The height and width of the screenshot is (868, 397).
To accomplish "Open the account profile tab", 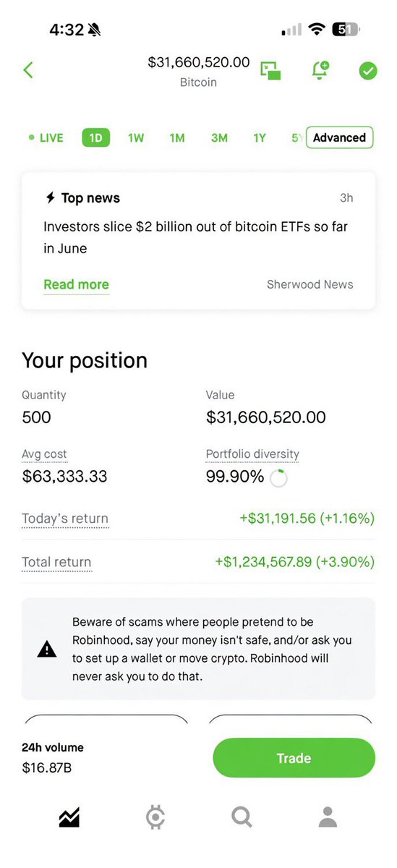I will (x=328, y=817).
